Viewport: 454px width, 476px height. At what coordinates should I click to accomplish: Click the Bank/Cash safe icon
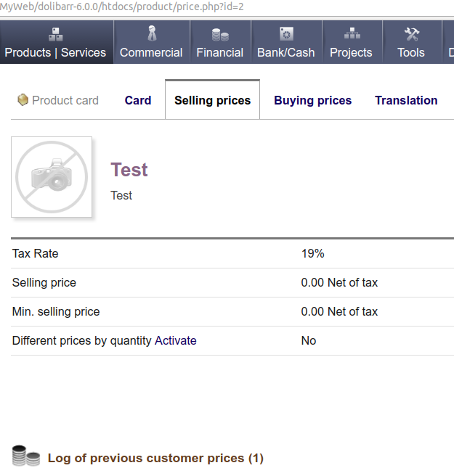click(286, 34)
